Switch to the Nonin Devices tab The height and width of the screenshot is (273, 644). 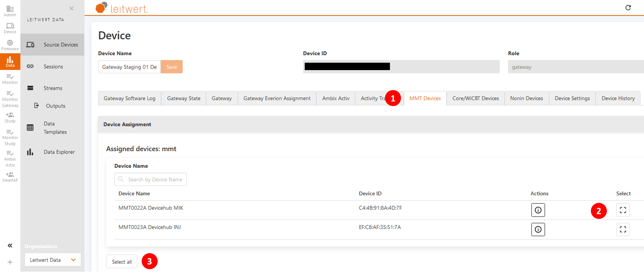527,98
